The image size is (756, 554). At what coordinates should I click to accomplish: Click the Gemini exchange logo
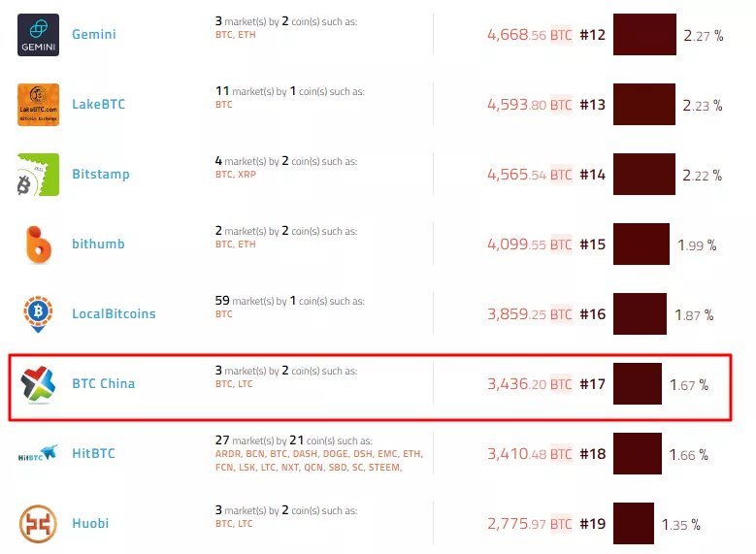click(x=38, y=35)
